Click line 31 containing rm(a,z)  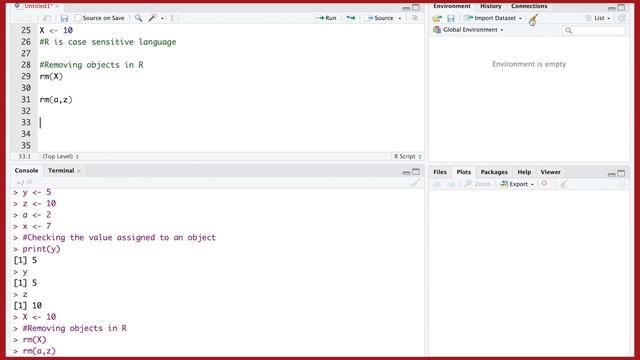click(x=56, y=100)
